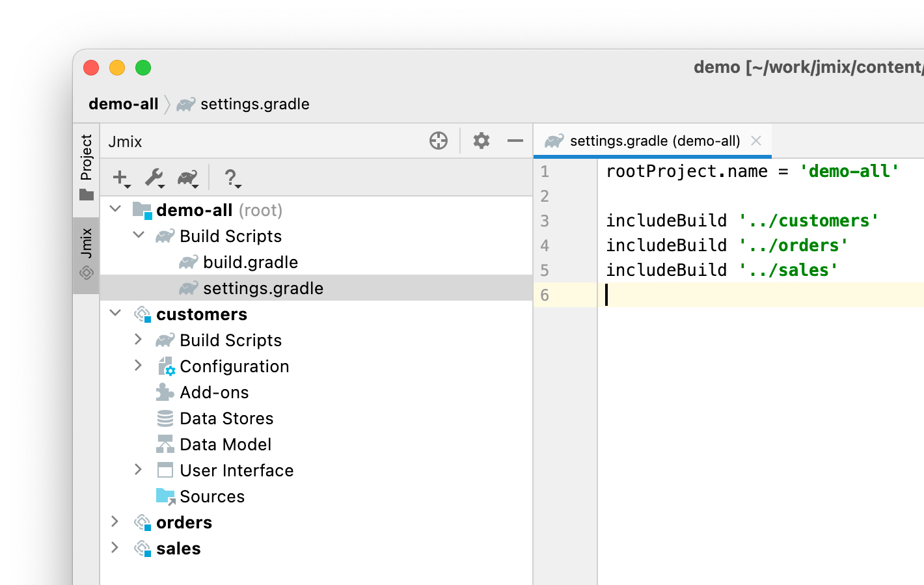The height and width of the screenshot is (585, 924).
Task: Click the settings.gradle breadcrumb
Action: pos(255,104)
